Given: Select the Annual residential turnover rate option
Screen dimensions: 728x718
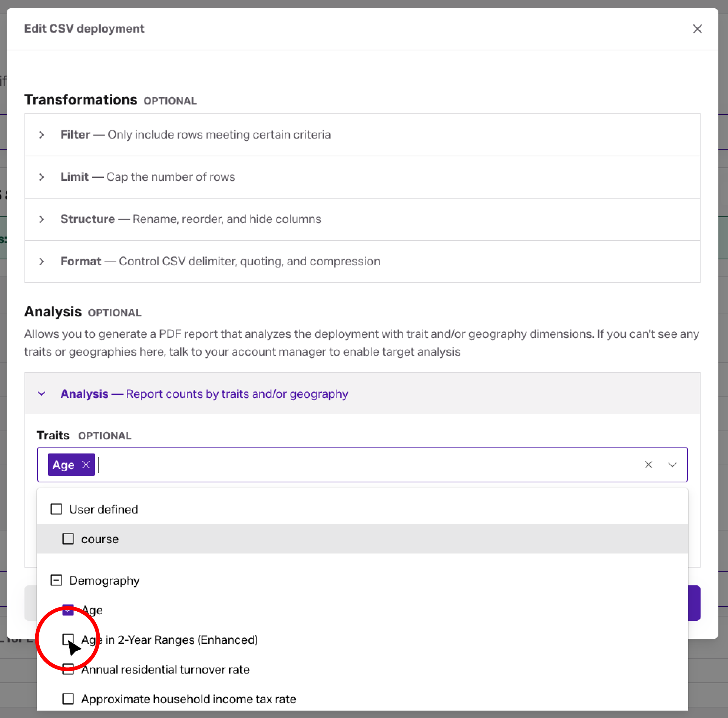Looking at the screenshot, I should tap(165, 669).
